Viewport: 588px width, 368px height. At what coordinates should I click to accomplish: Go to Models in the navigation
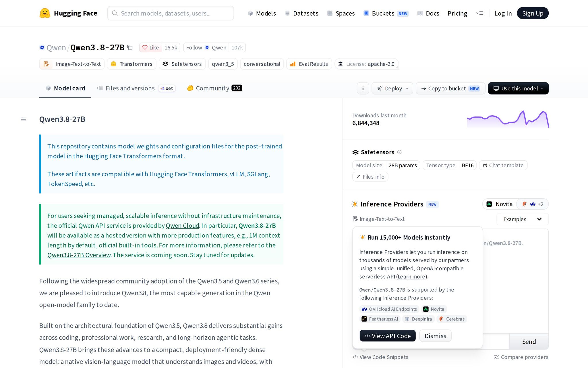tap(262, 13)
